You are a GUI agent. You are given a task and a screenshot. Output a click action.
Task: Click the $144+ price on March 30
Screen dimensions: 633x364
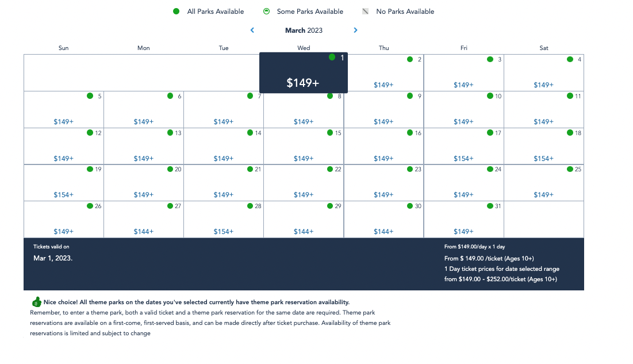pos(383,232)
